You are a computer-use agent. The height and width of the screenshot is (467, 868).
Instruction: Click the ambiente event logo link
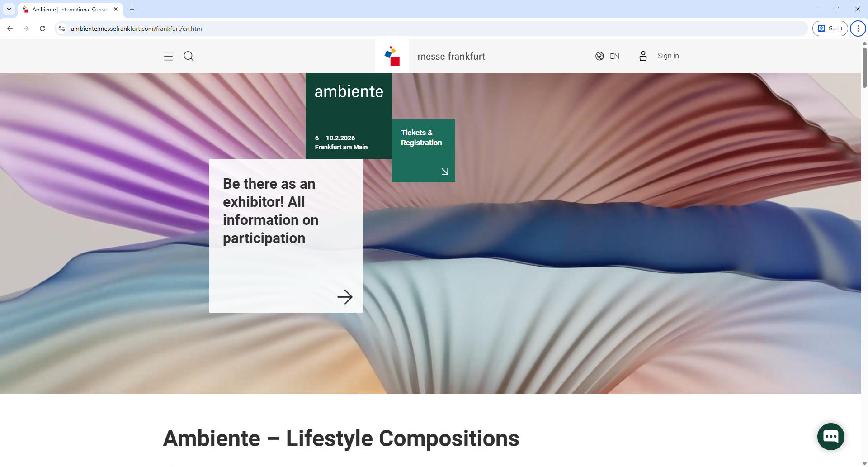coord(349,91)
